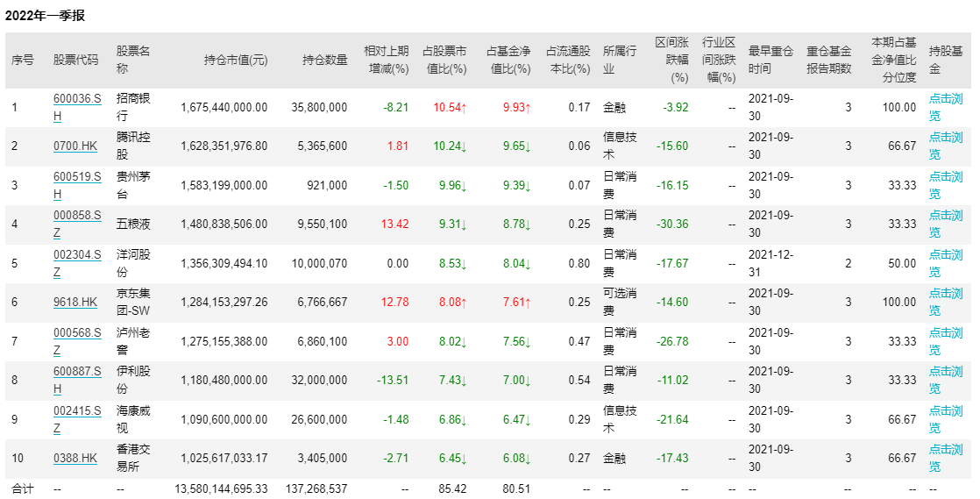
Task: Open stock code link 600887.SH
Action: point(77,381)
